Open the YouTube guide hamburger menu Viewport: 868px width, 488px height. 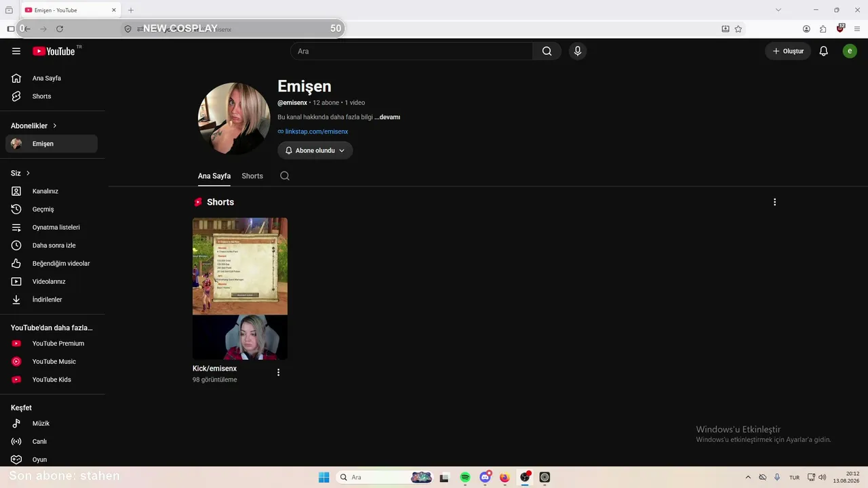point(16,51)
